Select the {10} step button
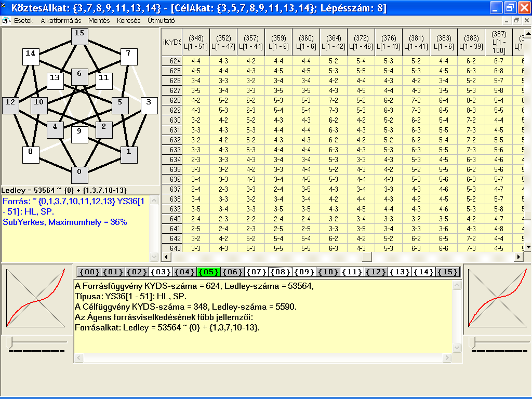 click(328, 272)
